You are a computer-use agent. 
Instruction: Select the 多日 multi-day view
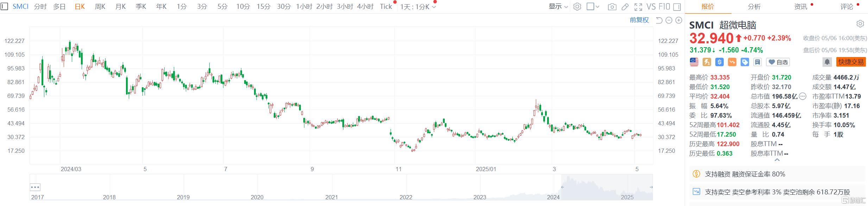pyautogui.click(x=59, y=7)
